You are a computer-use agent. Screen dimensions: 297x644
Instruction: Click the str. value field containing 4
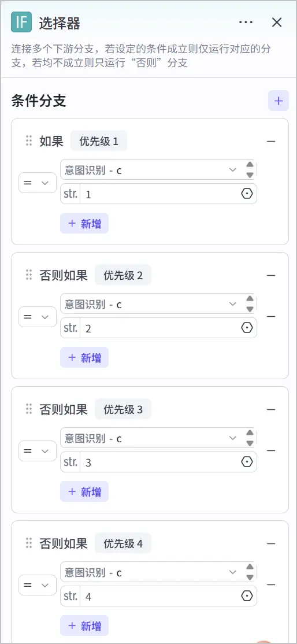click(x=158, y=597)
